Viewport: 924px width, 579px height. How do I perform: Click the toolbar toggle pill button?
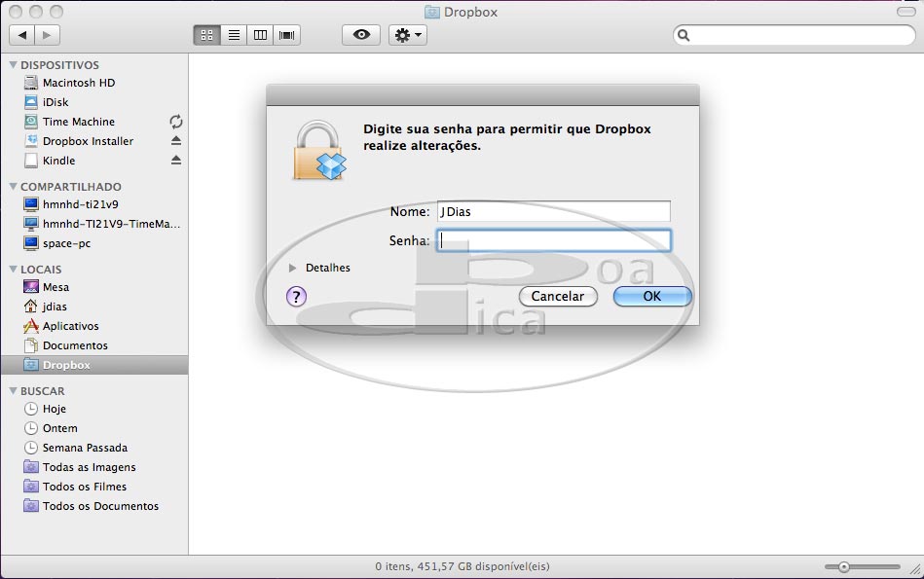(906, 12)
